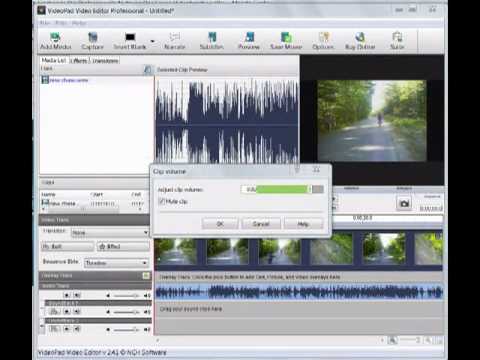Image resolution: width=480 pixels, height=360 pixels.
Task: Click the Name column header in clip list
Action: [x=49, y=194]
